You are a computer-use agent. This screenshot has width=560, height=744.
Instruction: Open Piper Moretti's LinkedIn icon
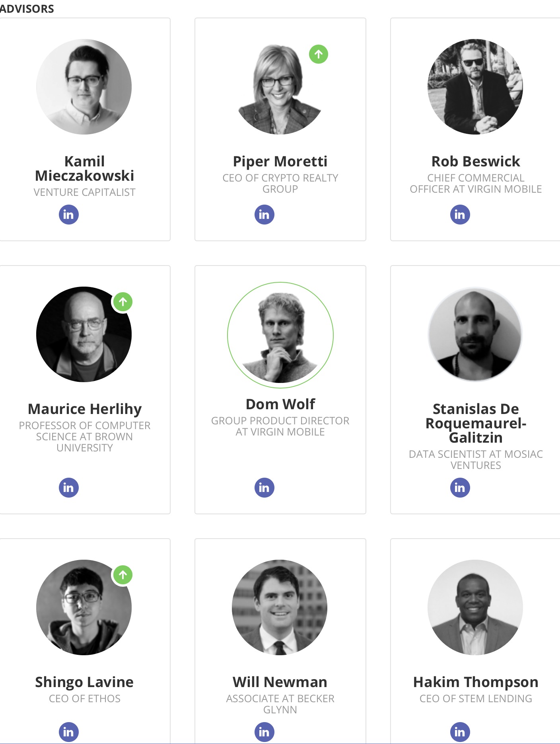(x=264, y=215)
